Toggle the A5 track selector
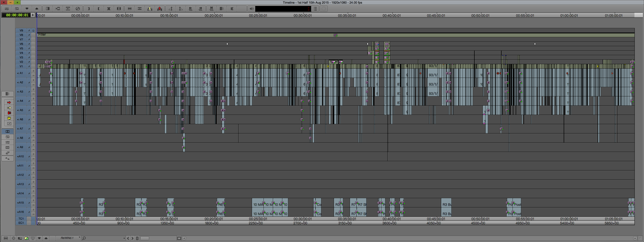 click(21, 110)
